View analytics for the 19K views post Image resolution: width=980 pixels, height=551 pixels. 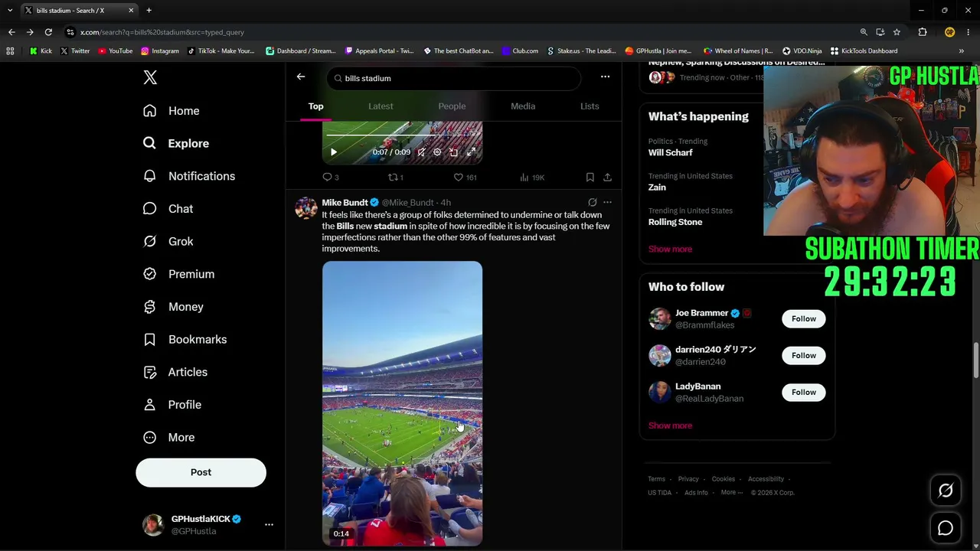532,178
